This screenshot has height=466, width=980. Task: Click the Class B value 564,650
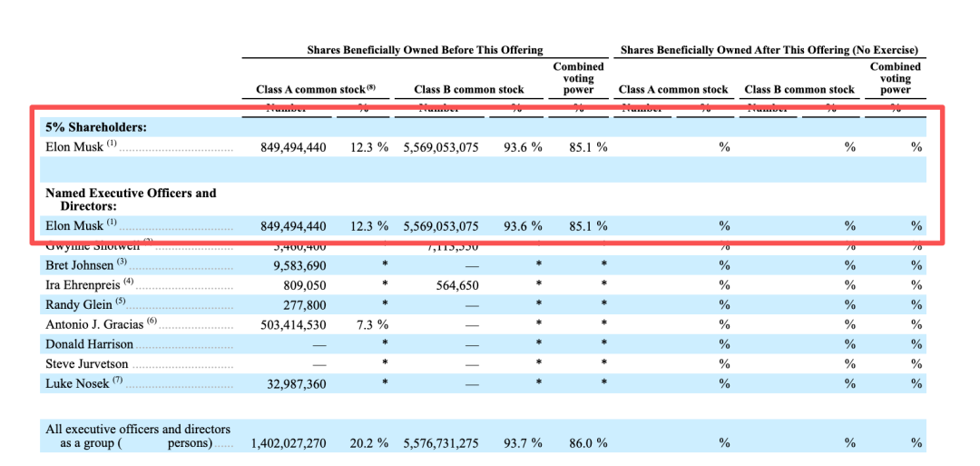point(458,286)
